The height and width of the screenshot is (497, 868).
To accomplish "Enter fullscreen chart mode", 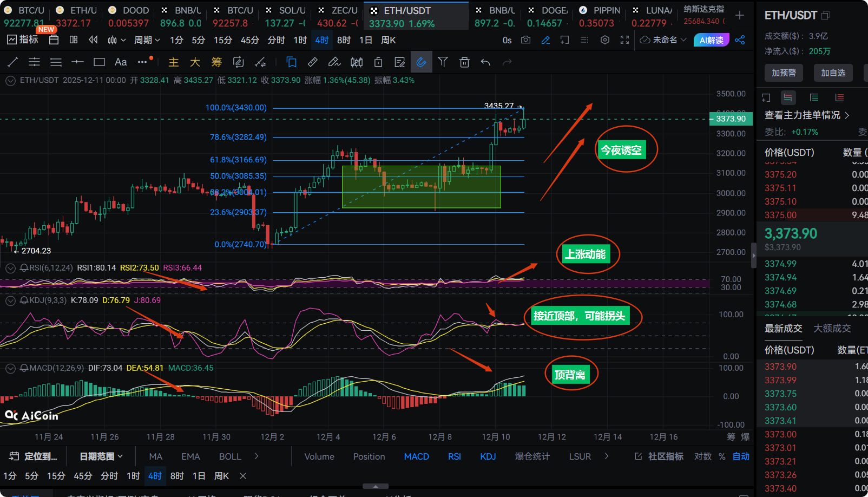I will pos(624,40).
